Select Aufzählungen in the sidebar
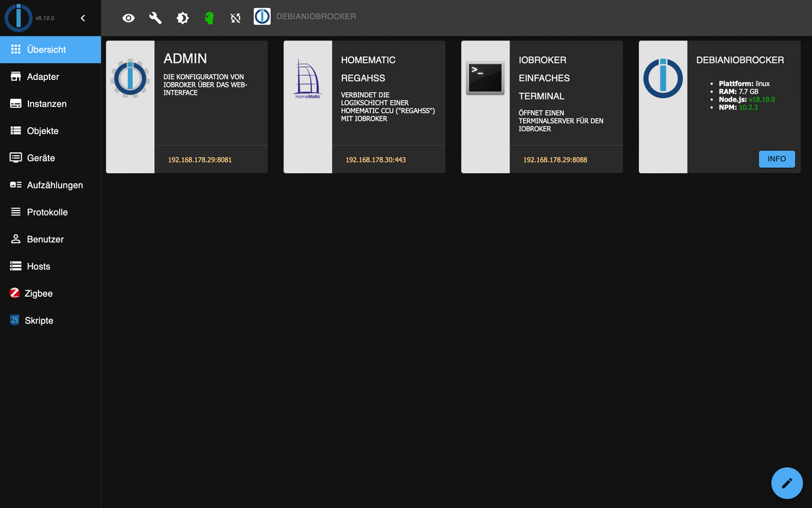Screen dimensions: 812x508 coord(50,185)
